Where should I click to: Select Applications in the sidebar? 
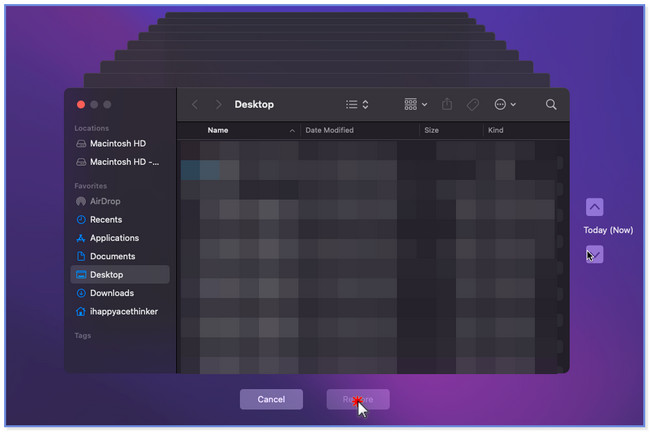(114, 238)
